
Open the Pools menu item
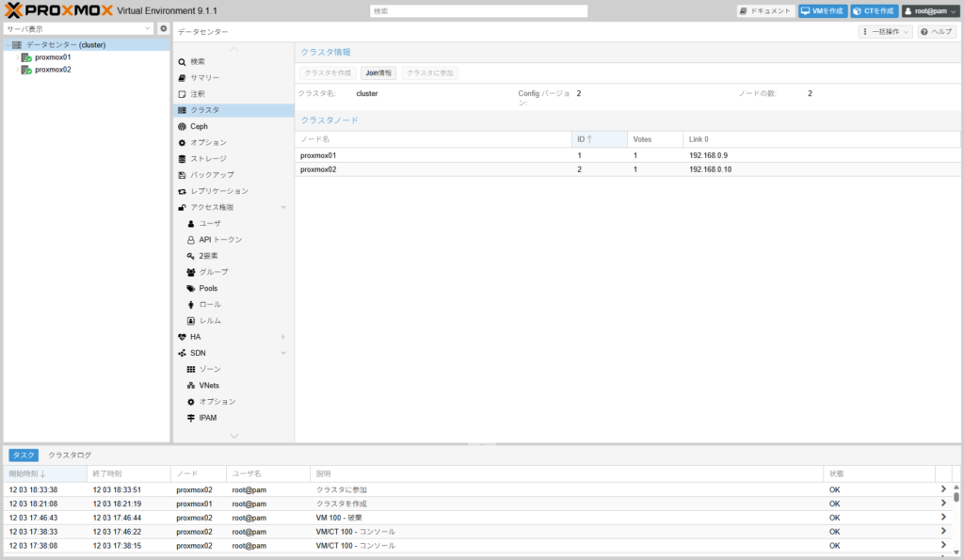click(x=207, y=288)
